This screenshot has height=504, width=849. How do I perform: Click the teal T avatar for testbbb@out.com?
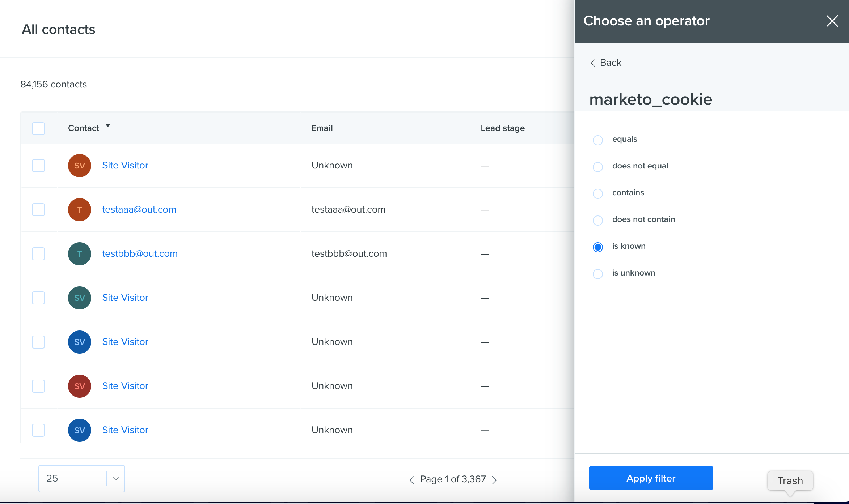click(x=80, y=253)
